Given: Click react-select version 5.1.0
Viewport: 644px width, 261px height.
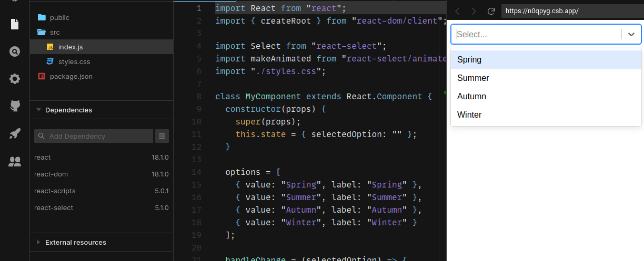Looking at the screenshot, I should (162, 207).
